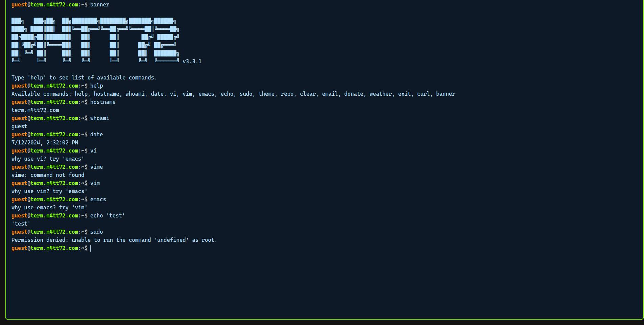Screen dimensions: 644x325
Task: Click the output "why use vi? try 'emacs'"
Action: (48, 159)
